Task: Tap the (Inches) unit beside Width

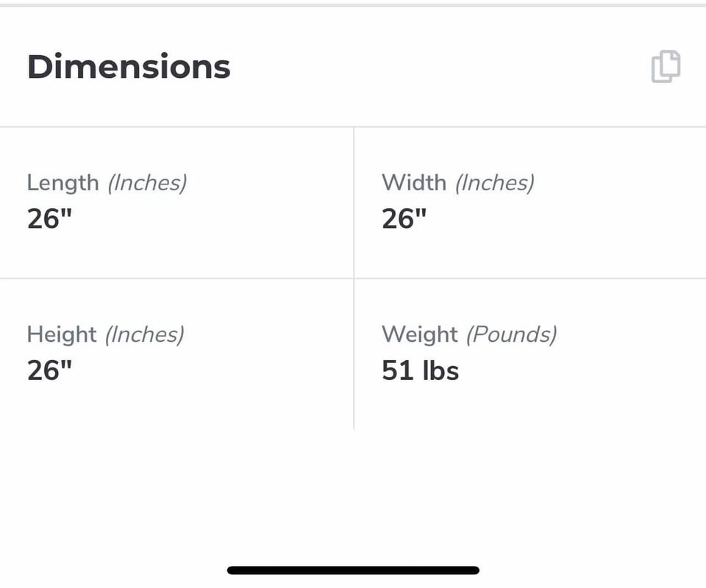Action: [x=494, y=182]
